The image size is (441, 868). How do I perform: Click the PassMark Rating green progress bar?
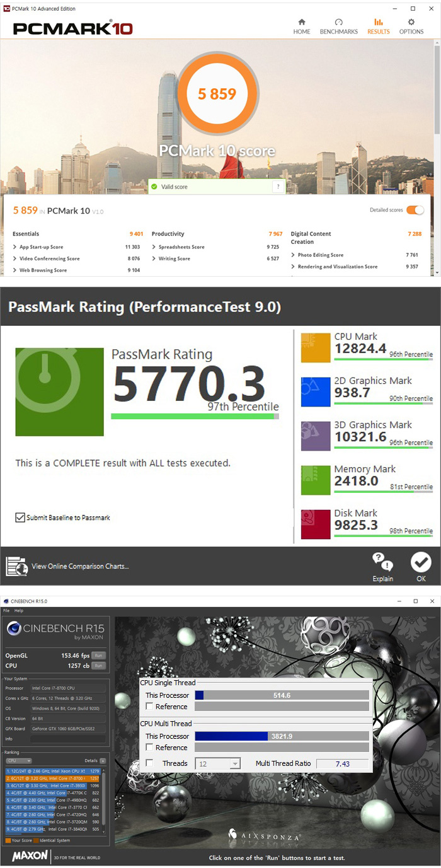coord(195,417)
